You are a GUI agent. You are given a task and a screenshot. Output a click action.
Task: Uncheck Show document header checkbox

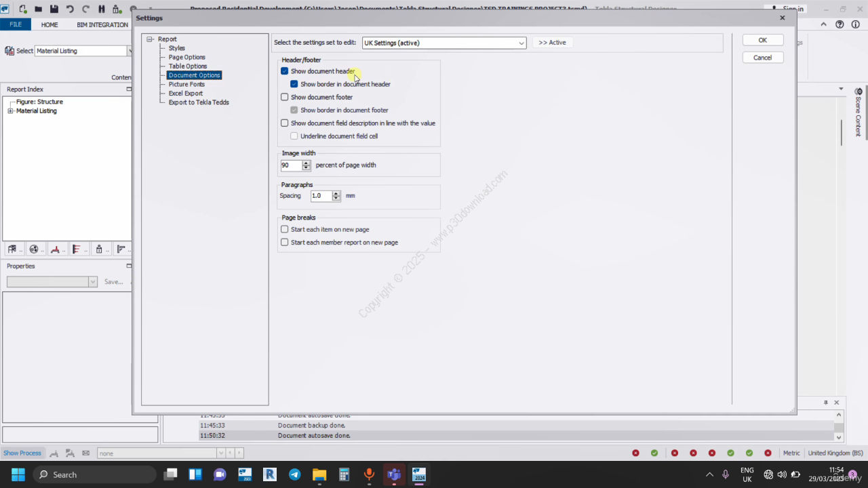coord(285,71)
